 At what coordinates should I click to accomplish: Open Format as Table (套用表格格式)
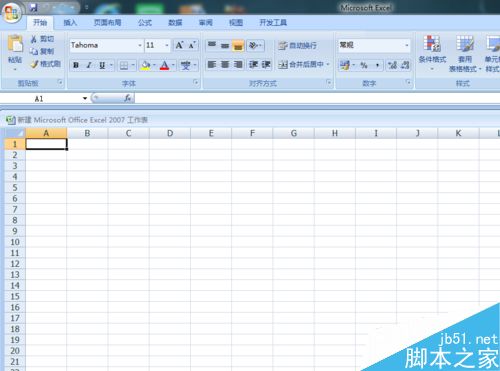465,53
